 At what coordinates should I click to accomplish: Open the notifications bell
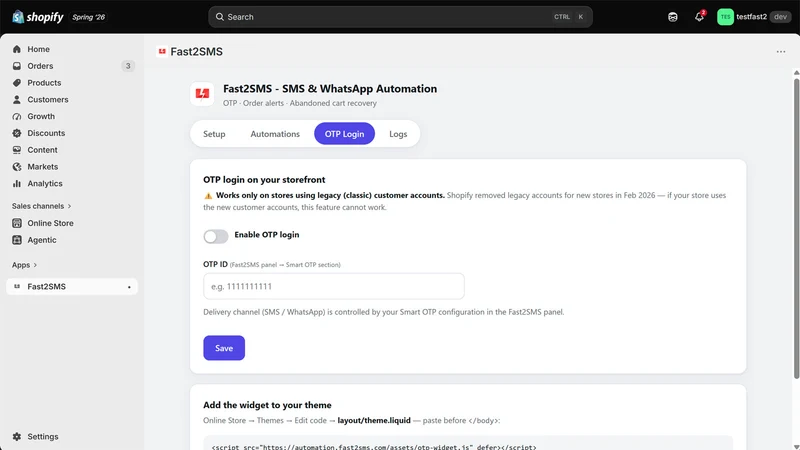[699, 17]
